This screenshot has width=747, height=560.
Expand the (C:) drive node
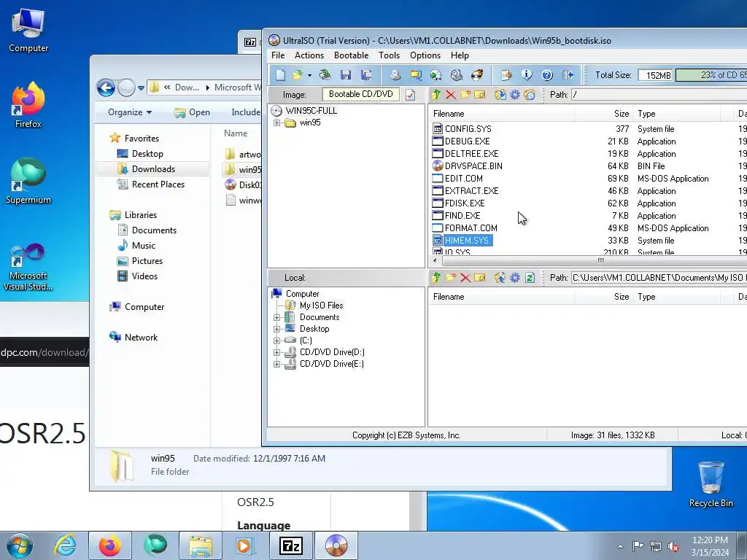point(276,341)
